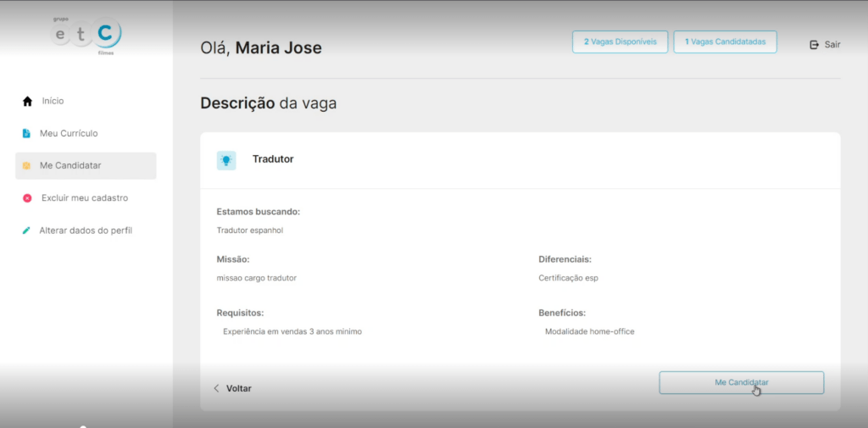Click the Grupo ETC Filmes logo
The height and width of the screenshot is (428, 868).
(86, 36)
